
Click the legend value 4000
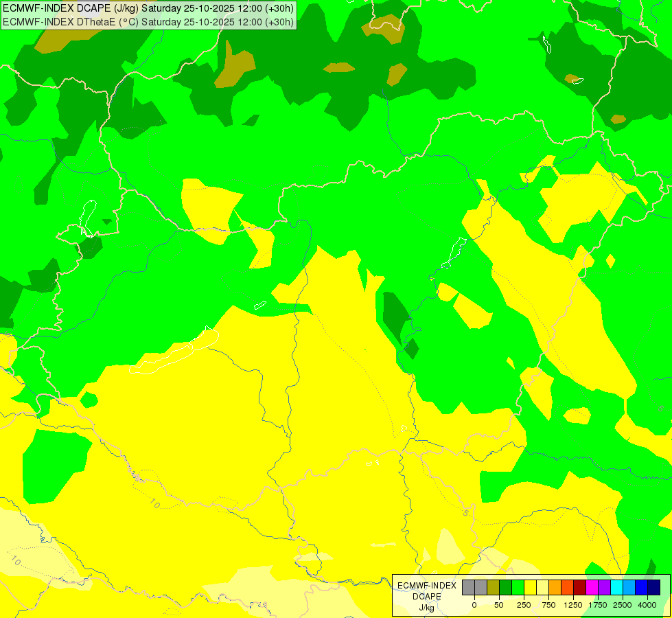[647, 605]
